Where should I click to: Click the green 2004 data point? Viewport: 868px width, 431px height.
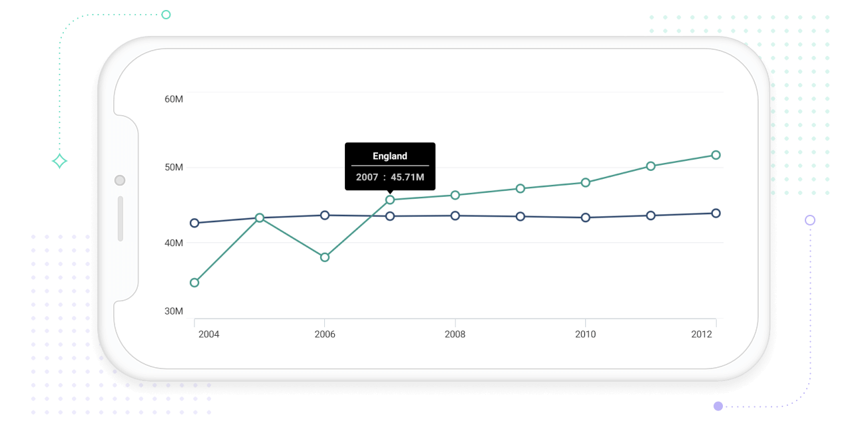(194, 283)
